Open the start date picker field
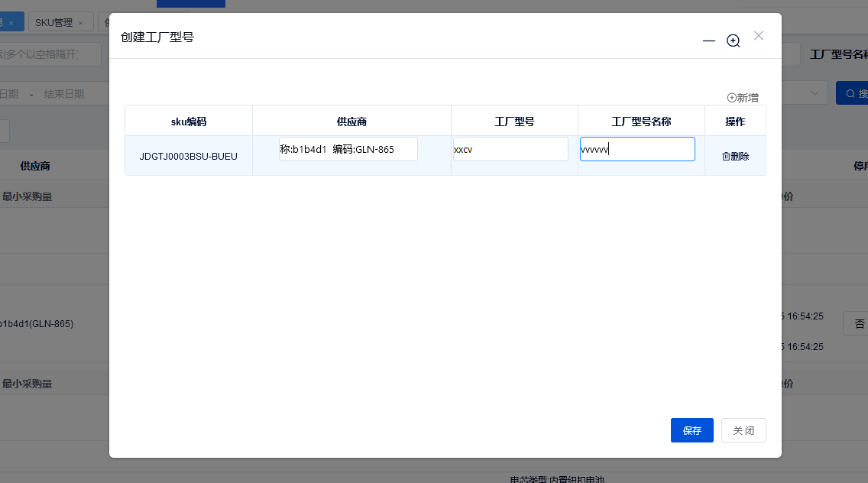The image size is (868, 483). [x=11, y=92]
